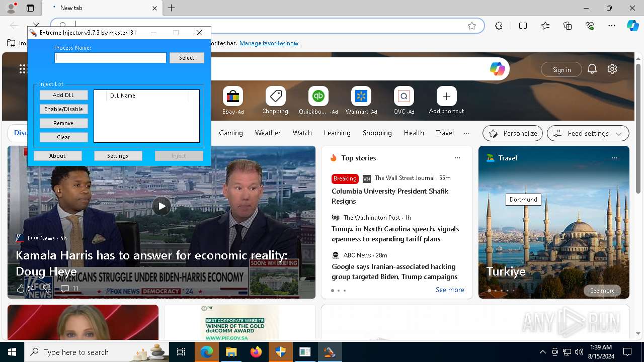Open Copilot sidebar icon
Screen dimensions: 644x362
click(633, 26)
